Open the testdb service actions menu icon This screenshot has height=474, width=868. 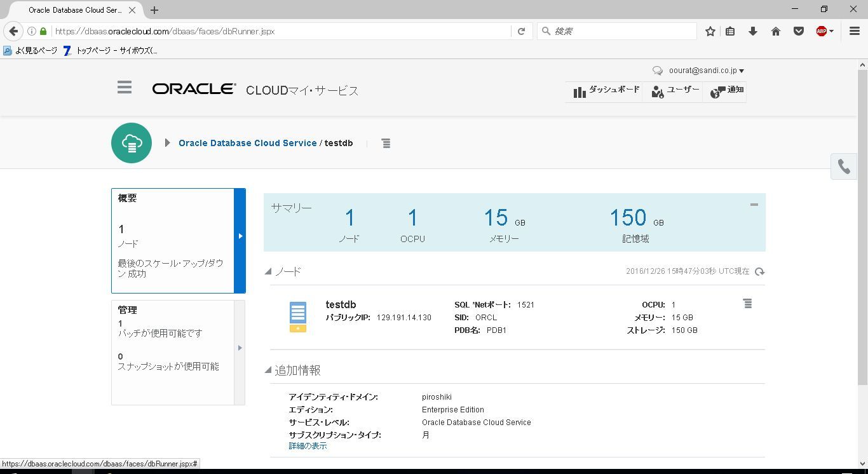(x=386, y=144)
